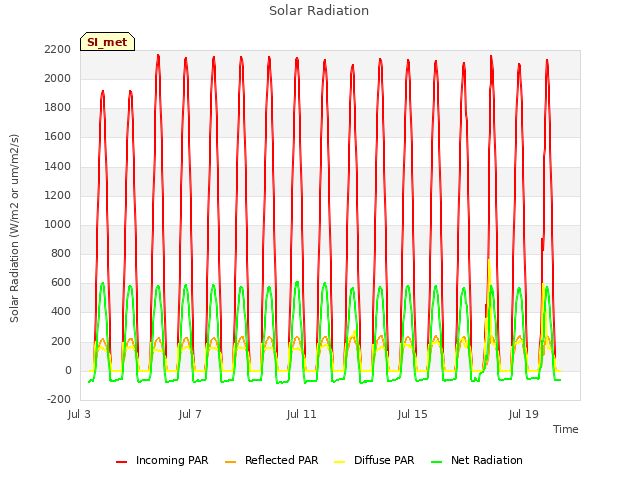Click the Jul 11 x-axis tick label

[x=301, y=414]
